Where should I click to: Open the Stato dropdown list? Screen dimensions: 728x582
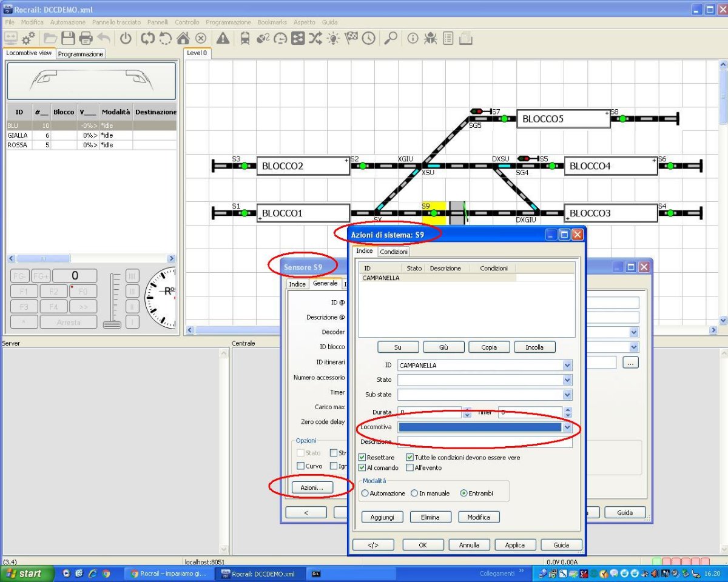point(567,380)
